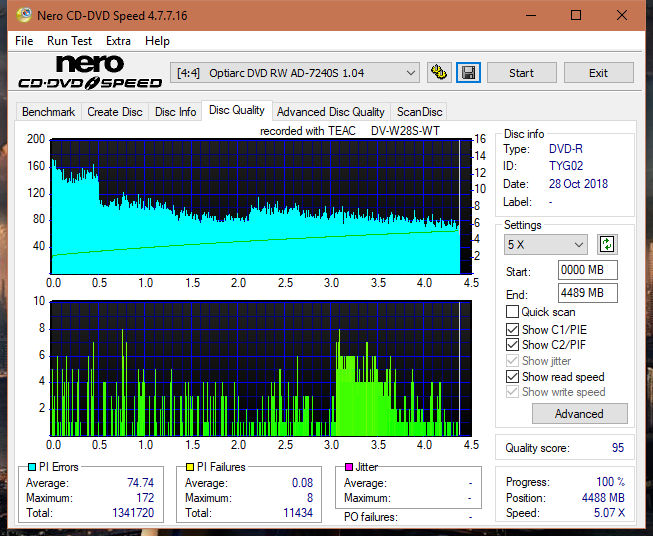This screenshot has width=653, height=536.
Task: Switch to the Disc Info tab
Action: tap(175, 112)
